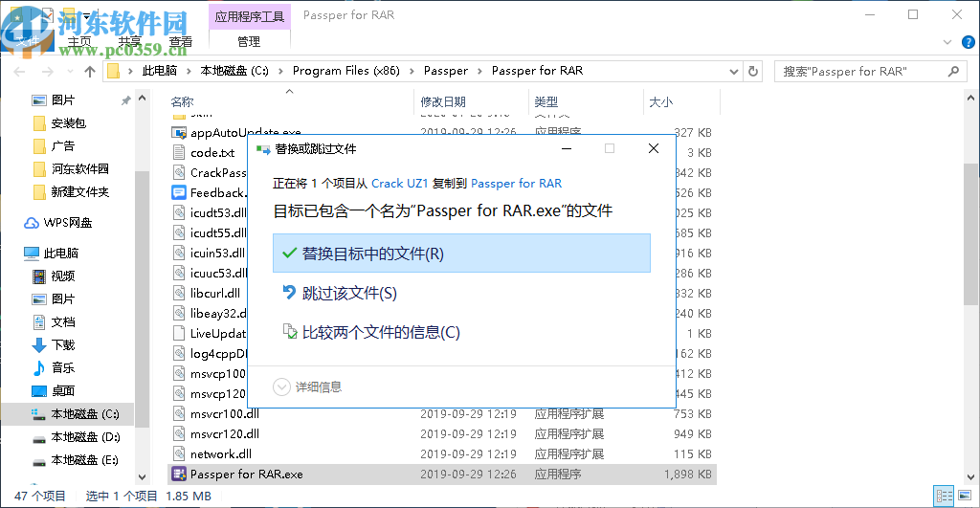Open compare info for both files option
Screen dimensions: 980x508
coord(372,332)
